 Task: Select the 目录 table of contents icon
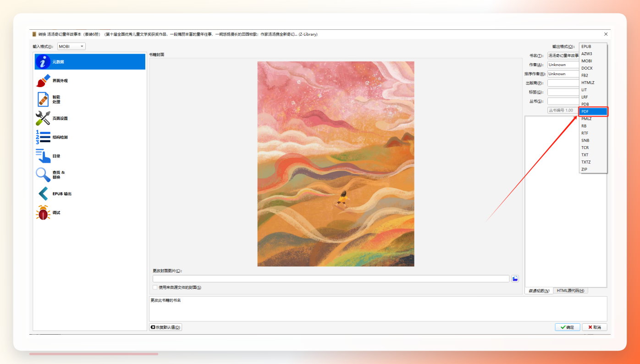click(x=43, y=156)
